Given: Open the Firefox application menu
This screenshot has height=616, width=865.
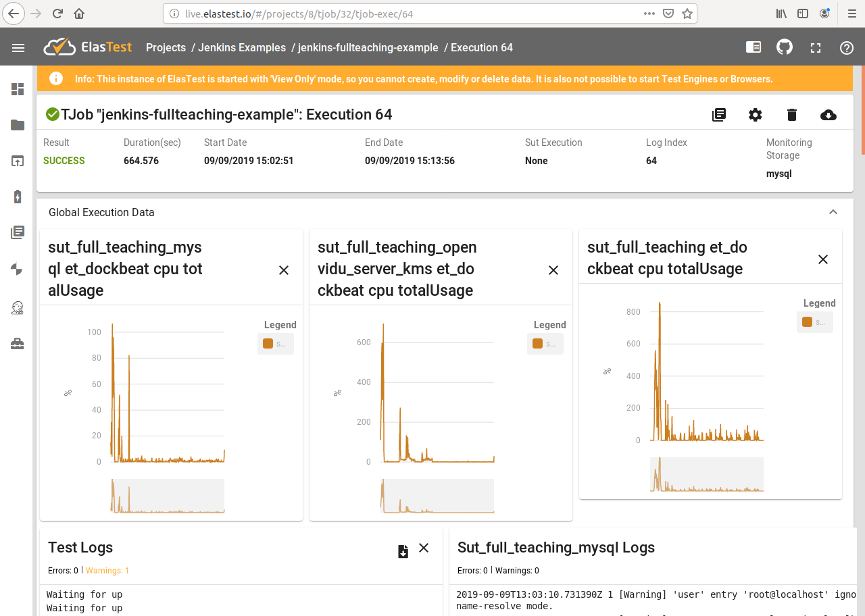Looking at the screenshot, I should 851,14.
